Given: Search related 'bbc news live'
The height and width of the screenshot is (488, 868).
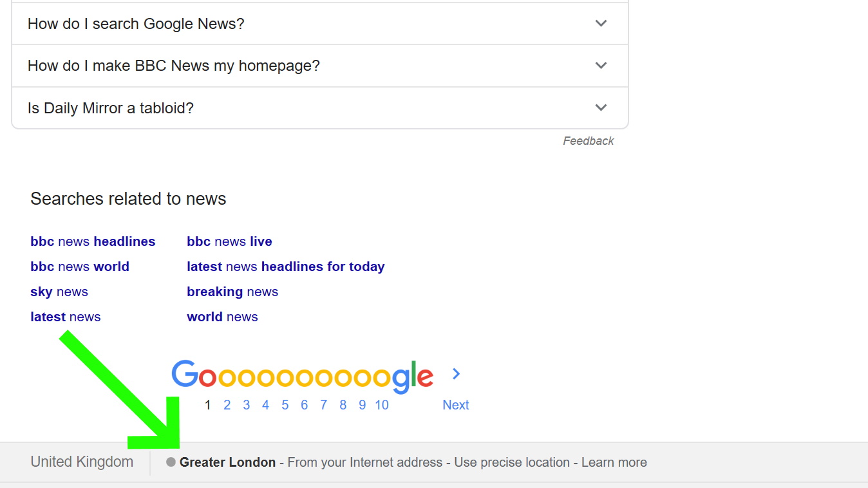Looking at the screenshot, I should [229, 241].
